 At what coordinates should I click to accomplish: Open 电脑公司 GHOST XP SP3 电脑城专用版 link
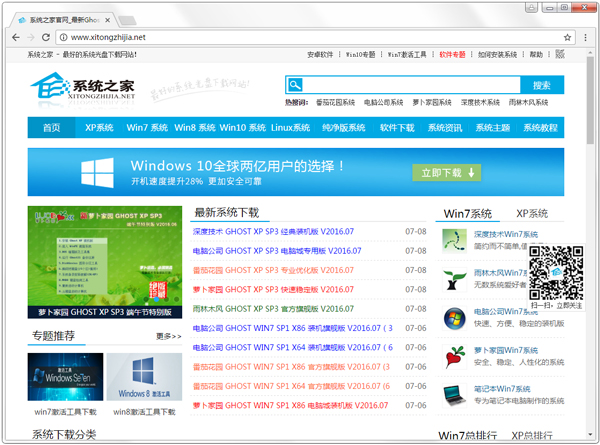coord(277,251)
